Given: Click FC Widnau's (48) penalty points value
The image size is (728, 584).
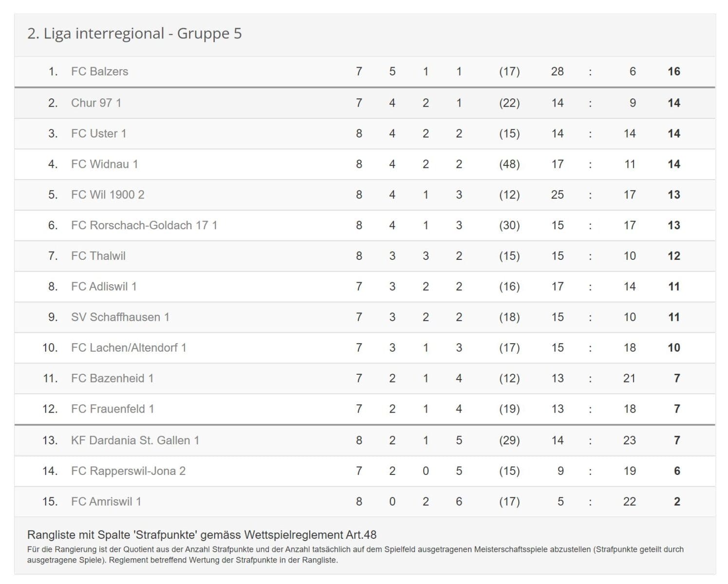Looking at the screenshot, I should pos(509,164).
